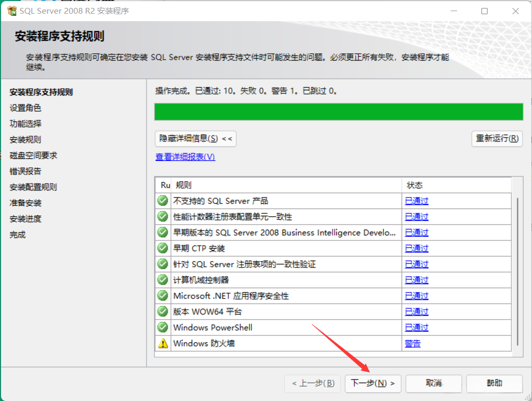Screen dimensions: 532x401
Task: Click the green check icon for 版本 WOW64 平台
Action: [x=163, y=311]
